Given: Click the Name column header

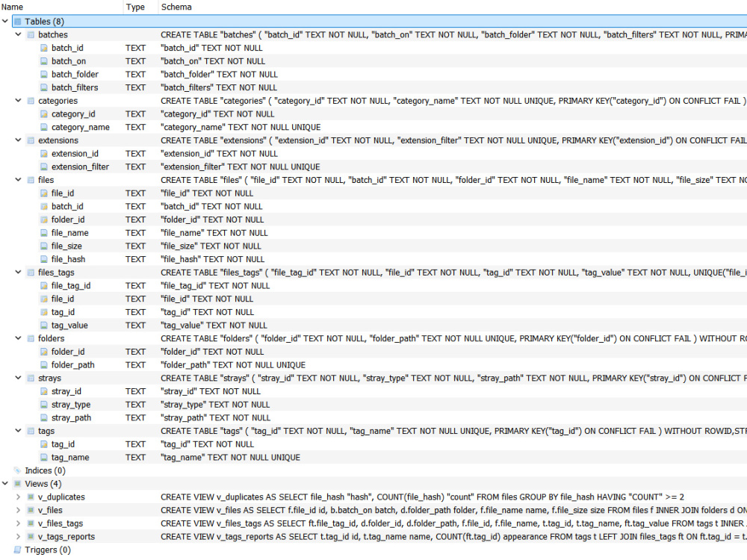Looking at the screenshot, I should [x=61, y=7].
